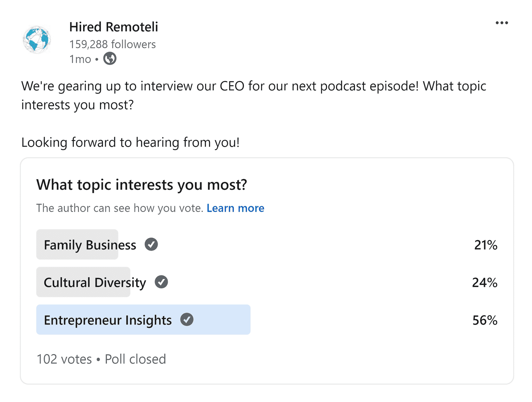Click the poll heading 'What topic interests you most?'
This screenshot has height=402, width=532.
pyautogui.click(x=142, y=185)
